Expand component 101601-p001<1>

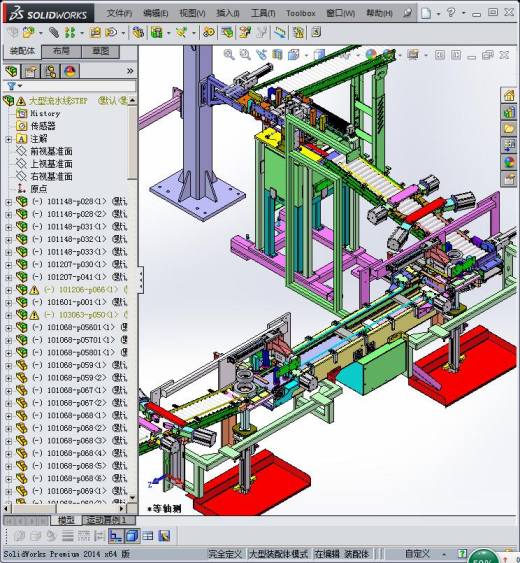pyautogui.click(x=9, y=302)
